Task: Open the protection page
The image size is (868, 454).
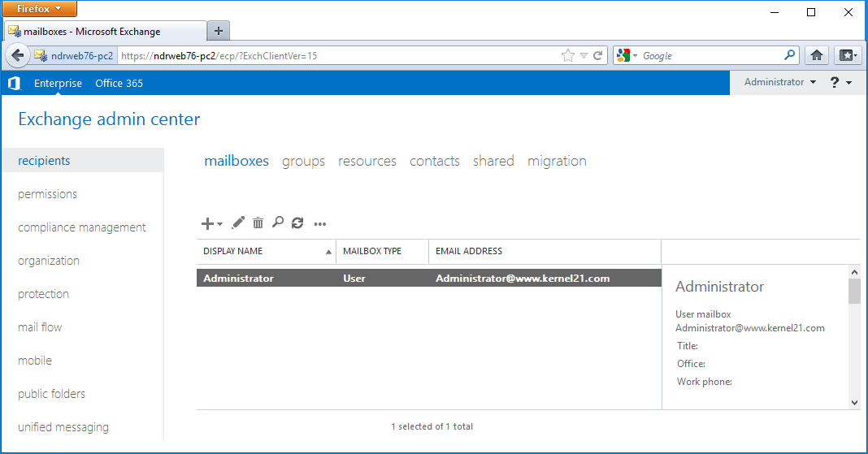Action: [x=43, y=294]
